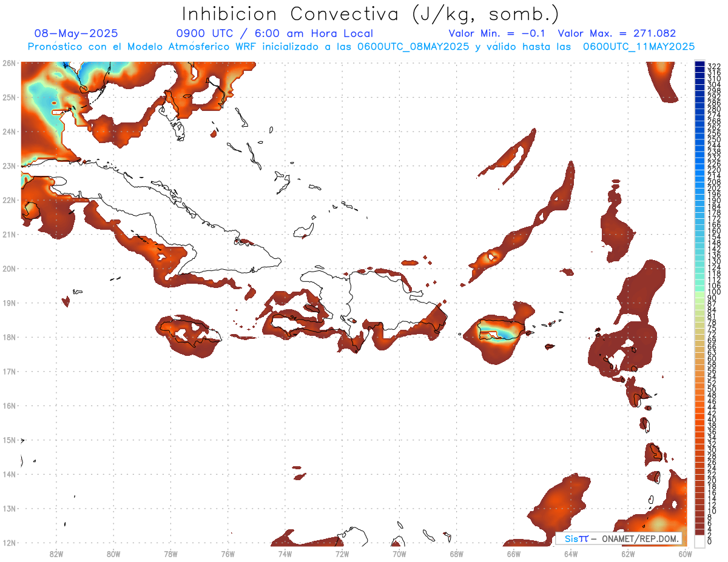The height and width of the screenshot is (562, 728).
Task: Click '0900 UTC / 6:00 am Hora Local'
Action: [x=275, y=33]
